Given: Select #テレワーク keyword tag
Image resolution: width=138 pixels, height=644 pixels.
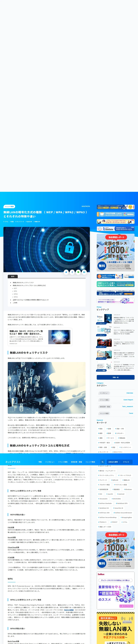Looking at the screenshot, I should 102,480.
